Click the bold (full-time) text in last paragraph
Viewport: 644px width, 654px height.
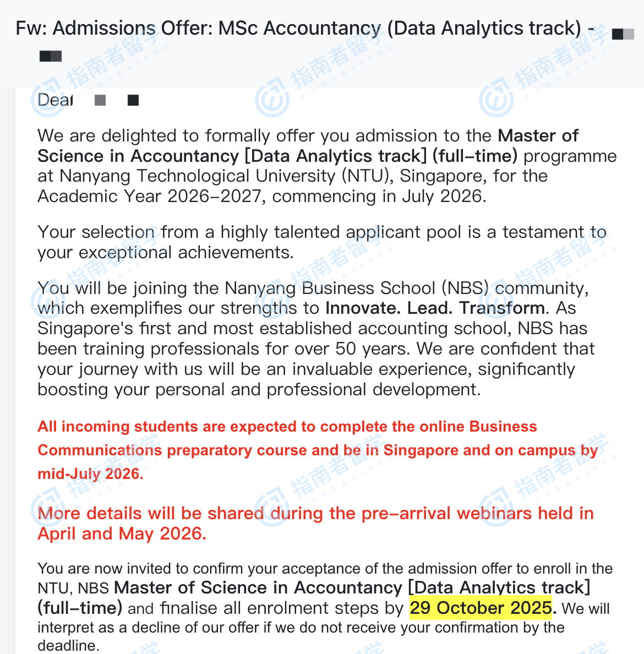80,608
